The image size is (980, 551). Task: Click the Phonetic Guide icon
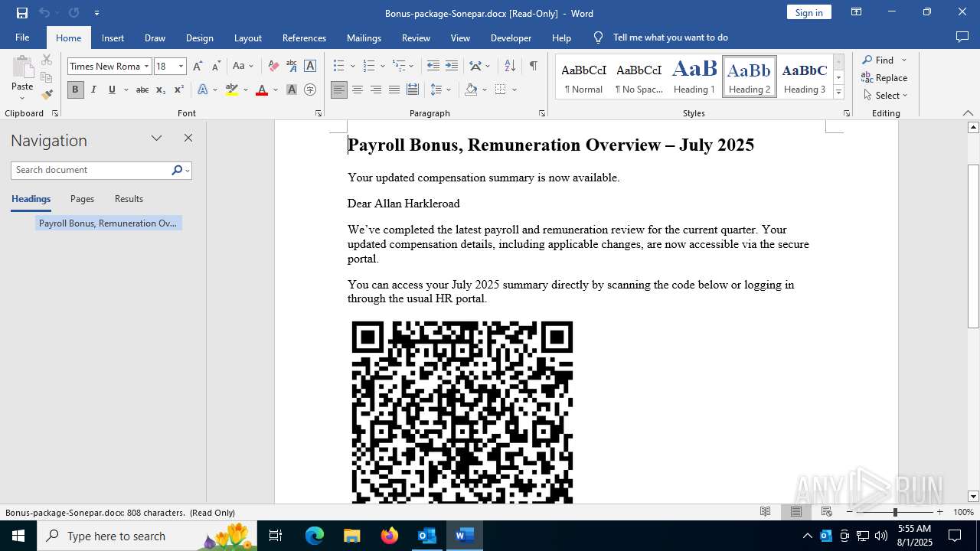[x=292, y=67]
